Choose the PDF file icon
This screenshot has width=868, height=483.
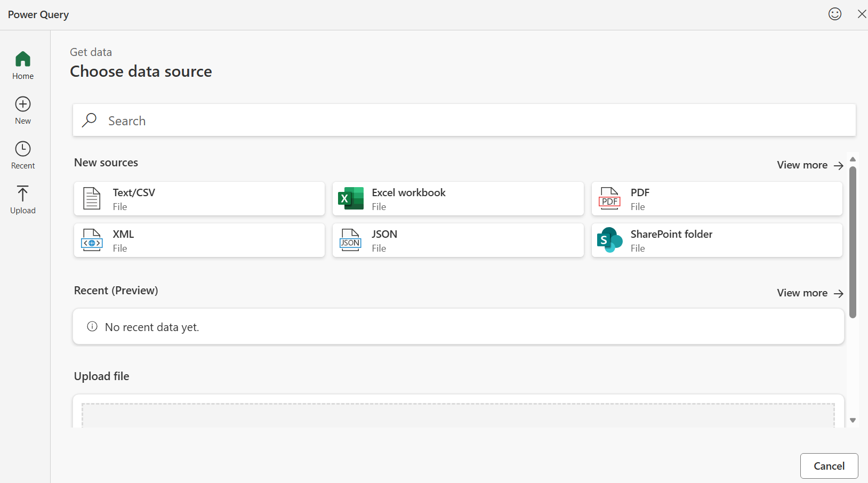(x=610, y=198)
